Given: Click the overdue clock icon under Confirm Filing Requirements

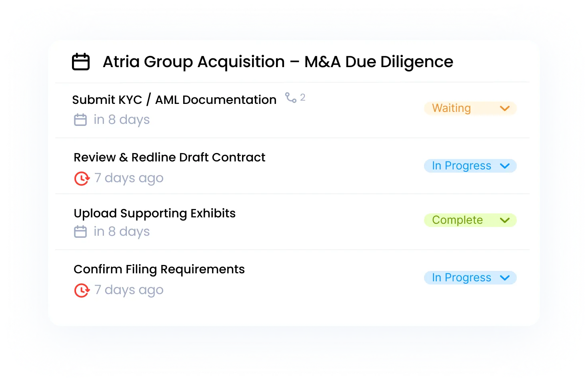Looking at the screenshot, I should click(x=81, y=290).
